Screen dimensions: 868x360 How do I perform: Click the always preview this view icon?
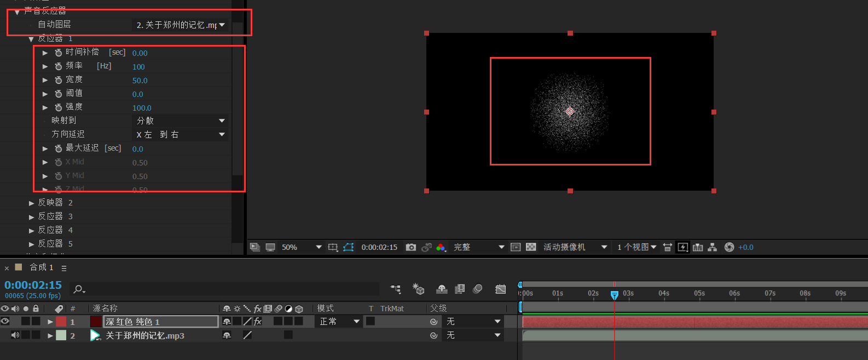tap(254, 247)
